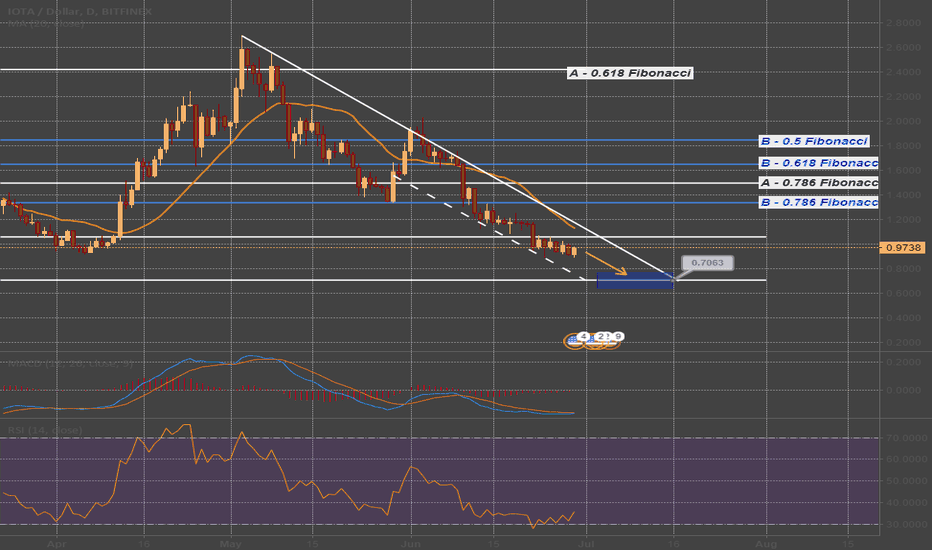Screen dimensions: 932x550
Task: Select the MA (20, close) indicator legend
Action: point(46,24)
